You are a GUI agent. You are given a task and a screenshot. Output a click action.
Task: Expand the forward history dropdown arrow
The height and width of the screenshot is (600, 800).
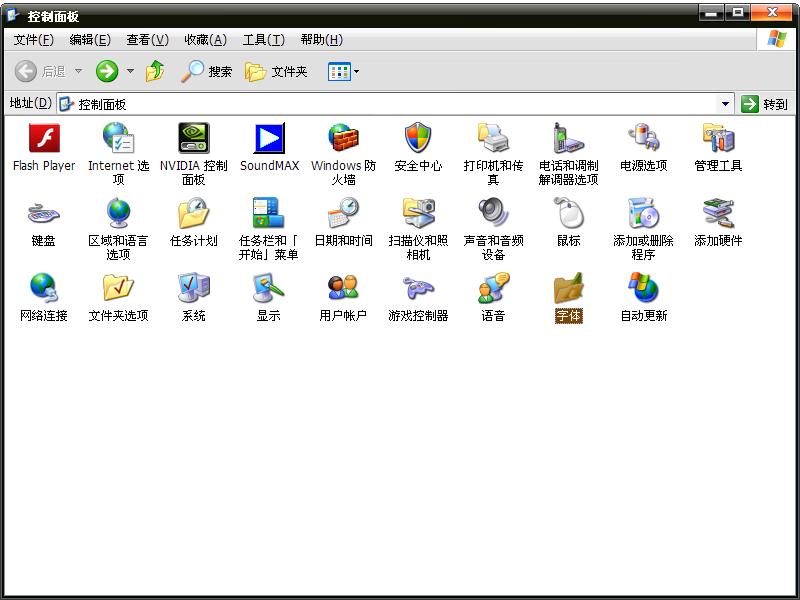(131, 71)
